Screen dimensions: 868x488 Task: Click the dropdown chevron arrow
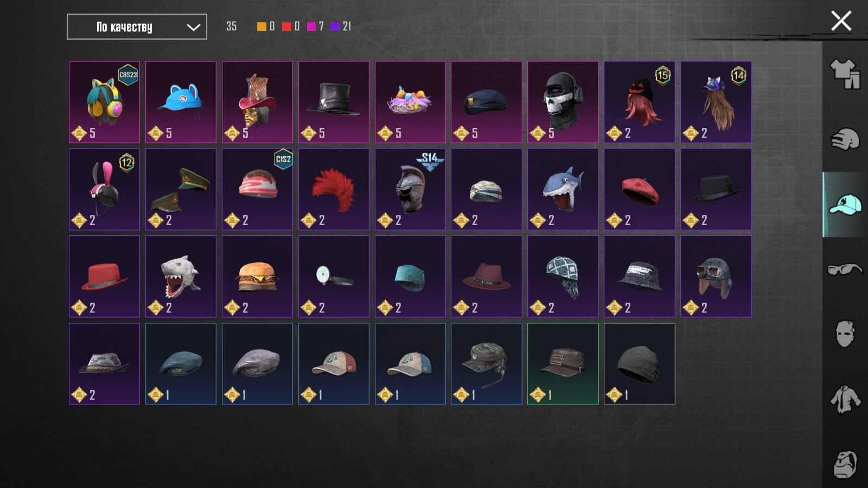point(193,27)
